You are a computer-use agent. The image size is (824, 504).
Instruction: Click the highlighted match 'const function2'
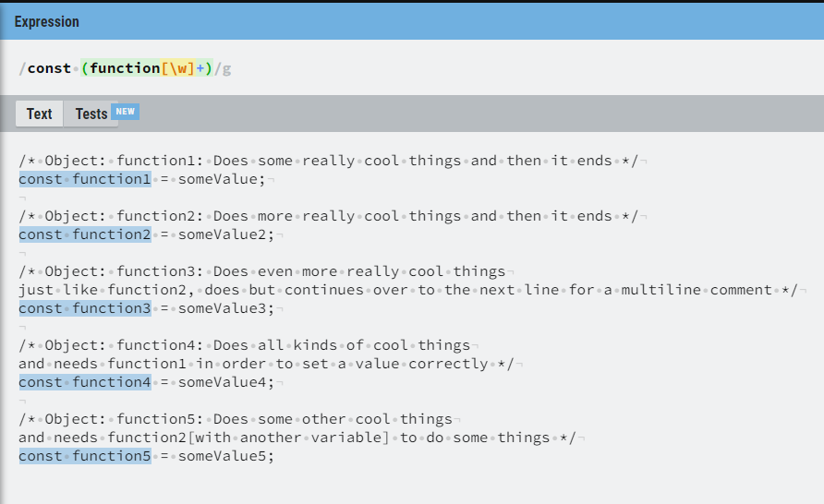(x=85, y=234)
